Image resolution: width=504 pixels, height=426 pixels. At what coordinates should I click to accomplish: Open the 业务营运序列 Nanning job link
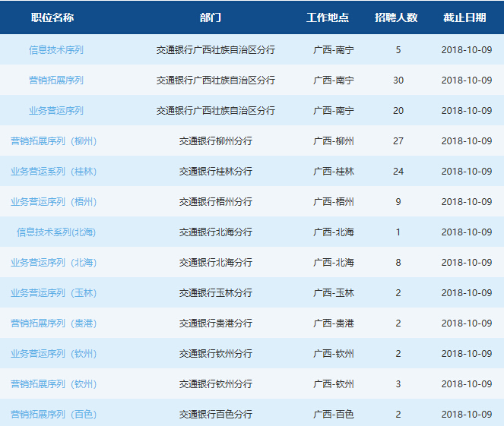pos(56,110)
